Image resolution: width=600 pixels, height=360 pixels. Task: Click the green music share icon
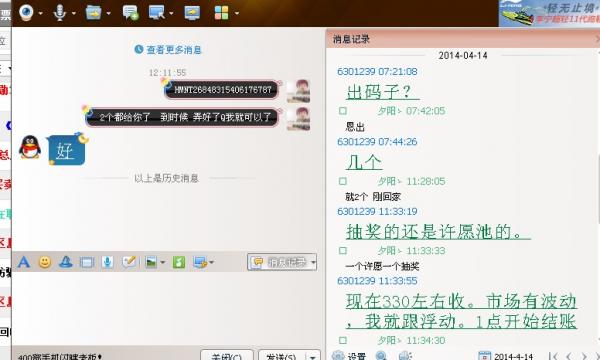point(179,262)
